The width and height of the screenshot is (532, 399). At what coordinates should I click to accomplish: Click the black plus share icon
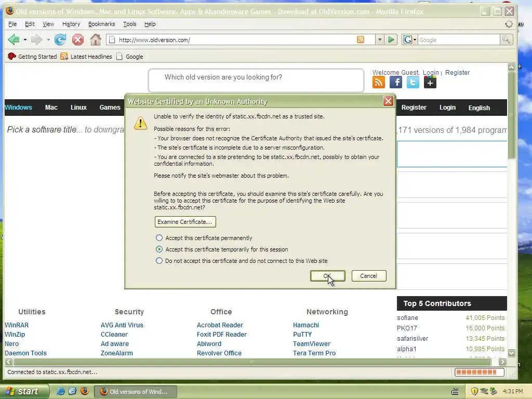point(430,82)
